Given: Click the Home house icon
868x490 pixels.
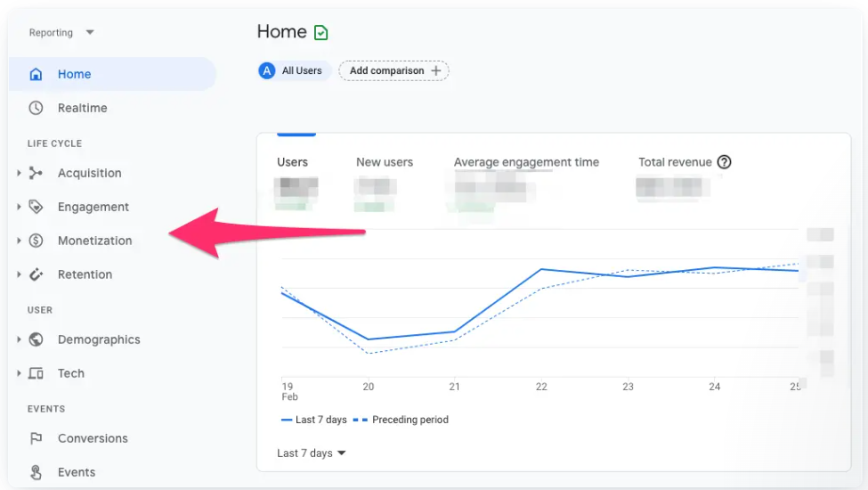Looking at the screenshot, I should click(36, 74).
